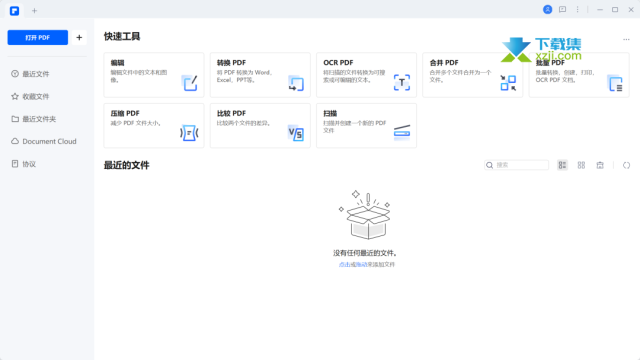
Task: Click the clear recent list icon
Action: pyautogui.click(x=600, y=165)
